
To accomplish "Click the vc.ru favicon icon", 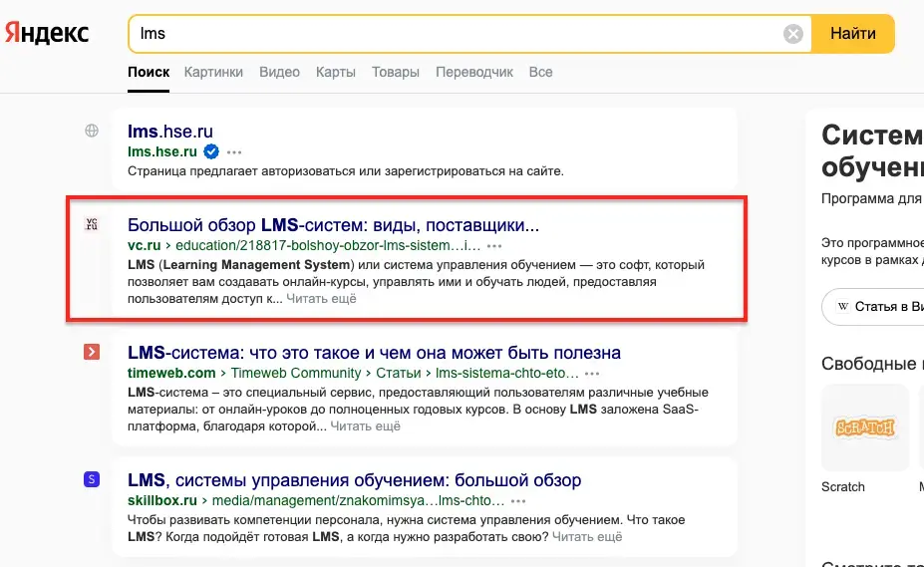I will click(x=92, y=224).
